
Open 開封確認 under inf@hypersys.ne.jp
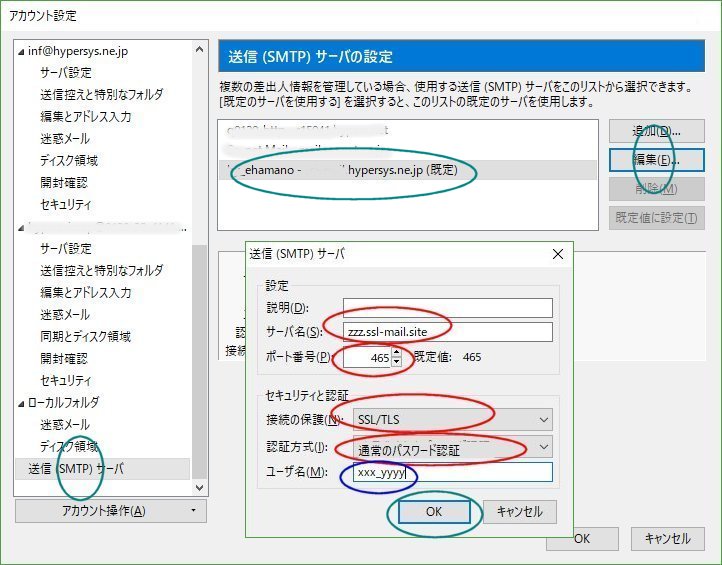[x=63, y=182]
